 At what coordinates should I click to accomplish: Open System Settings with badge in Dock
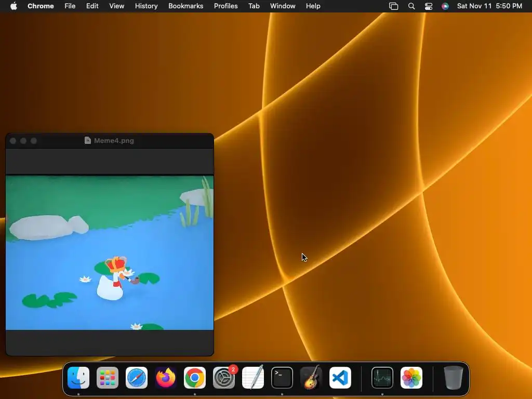224,378
